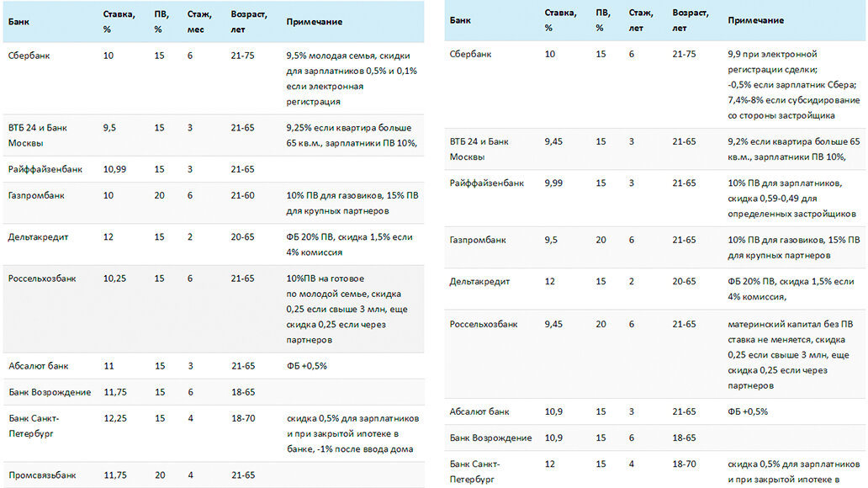
Task: Click the ФБ +0,5% note beside rate 11
Action: click(x=307, y=366)
